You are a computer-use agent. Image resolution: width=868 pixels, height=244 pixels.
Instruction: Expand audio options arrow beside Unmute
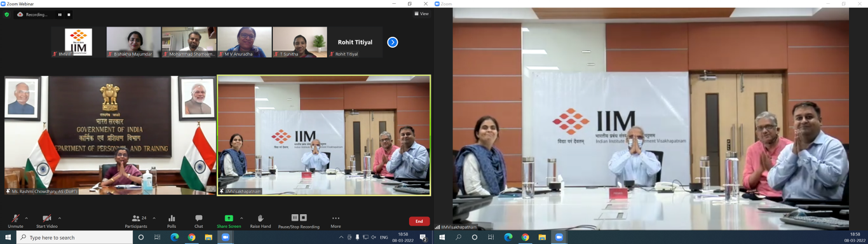(x=26, y=218)
